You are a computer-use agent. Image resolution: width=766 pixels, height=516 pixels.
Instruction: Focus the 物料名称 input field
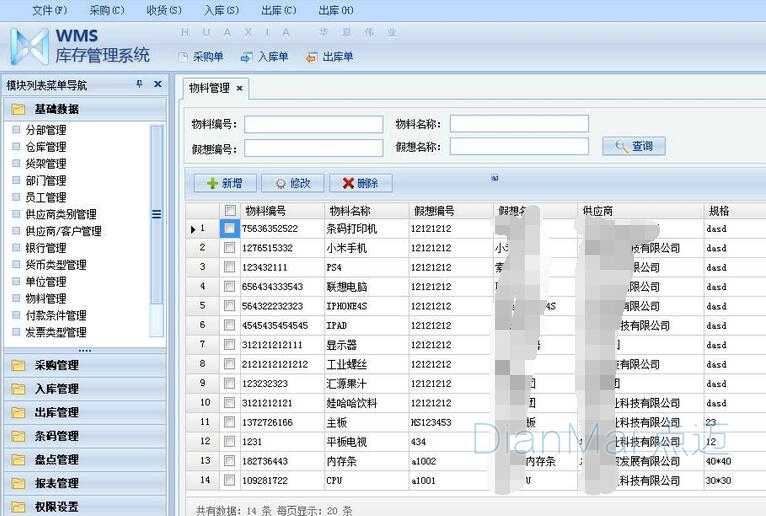click(x=519, y=124)
